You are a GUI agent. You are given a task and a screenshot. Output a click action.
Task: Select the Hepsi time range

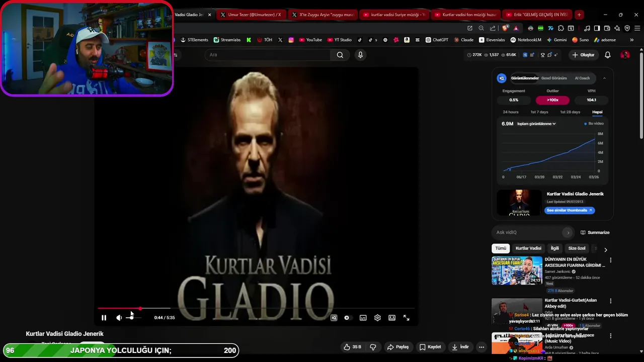pos(597,112)
